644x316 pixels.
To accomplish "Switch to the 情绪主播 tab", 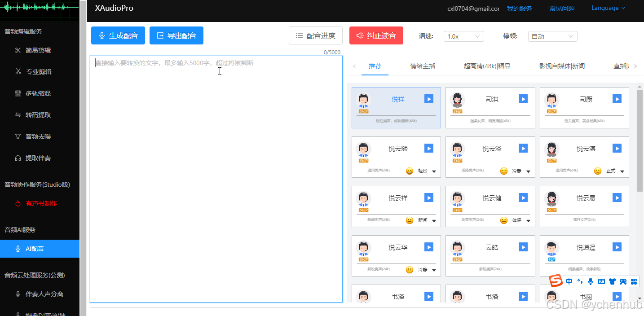I will [x=423, y=66].
